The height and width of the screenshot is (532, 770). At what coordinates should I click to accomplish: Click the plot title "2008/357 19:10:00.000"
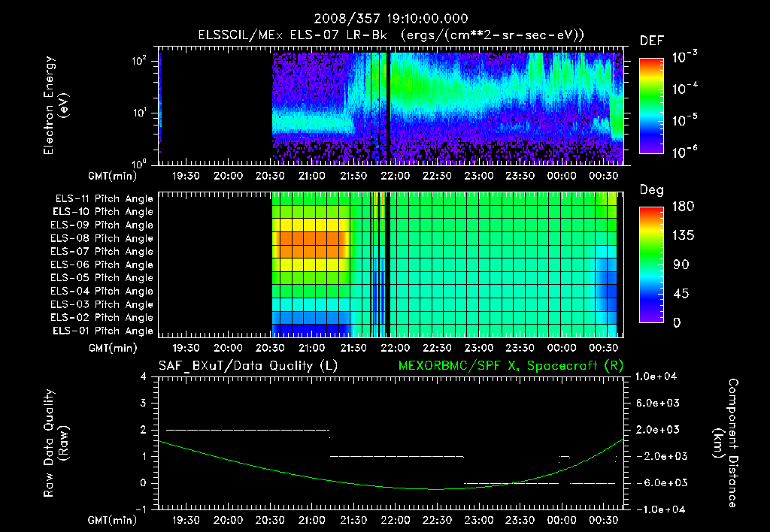[391, 19]
